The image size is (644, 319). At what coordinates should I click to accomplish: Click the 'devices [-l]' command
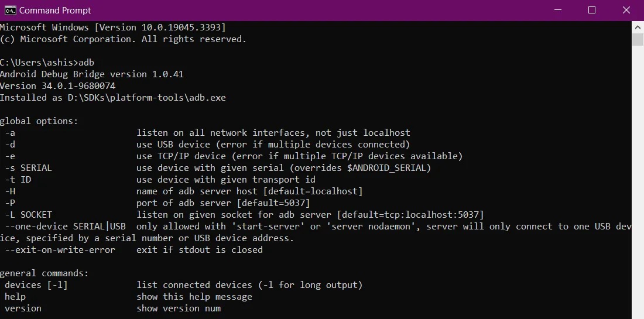click(x=36, y=285)
